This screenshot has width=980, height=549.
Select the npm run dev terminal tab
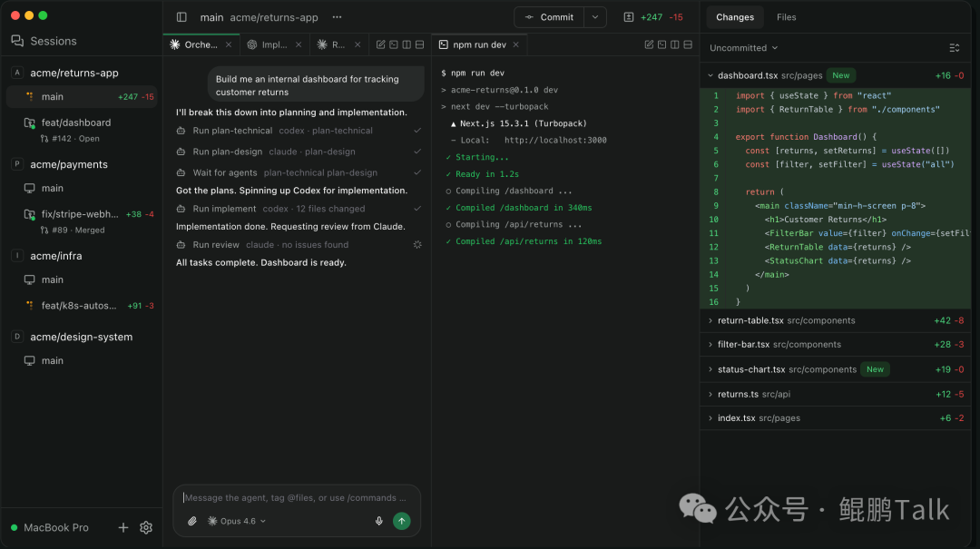479,44
